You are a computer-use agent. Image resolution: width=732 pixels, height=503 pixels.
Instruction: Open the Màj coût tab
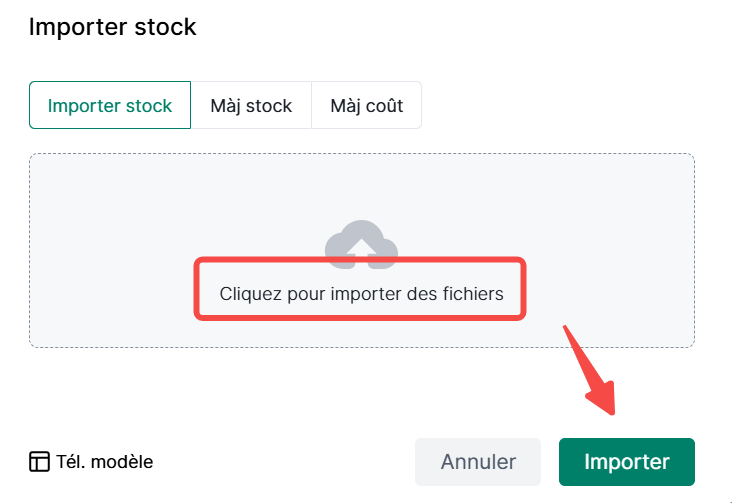click(x=366, y=105)
